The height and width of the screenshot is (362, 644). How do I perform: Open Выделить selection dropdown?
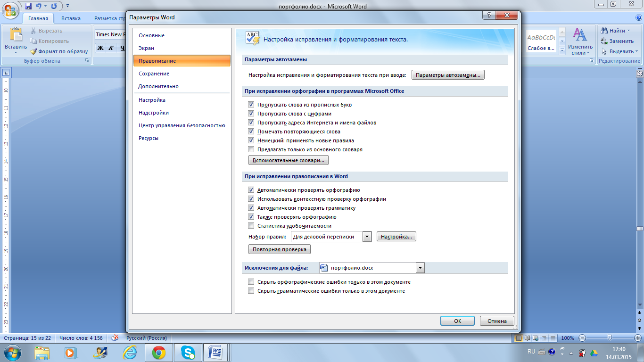619,51
